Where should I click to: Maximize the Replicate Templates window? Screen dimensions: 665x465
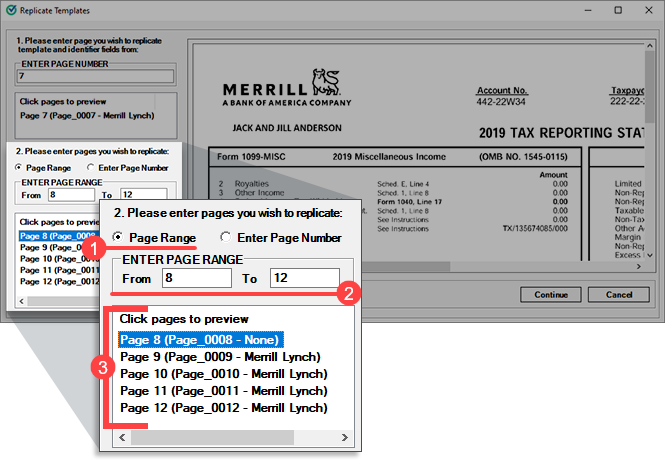(618, 10)
